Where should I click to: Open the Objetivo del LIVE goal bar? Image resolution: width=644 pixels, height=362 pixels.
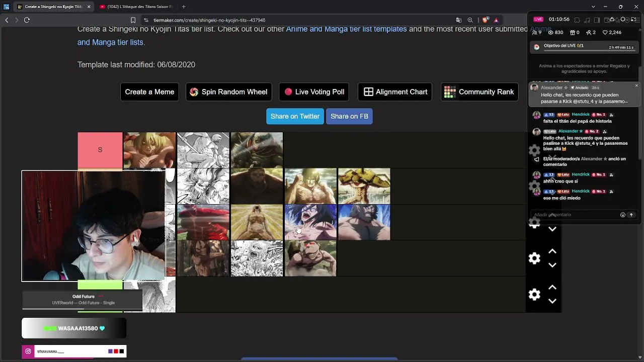click(x=584, y=47)
